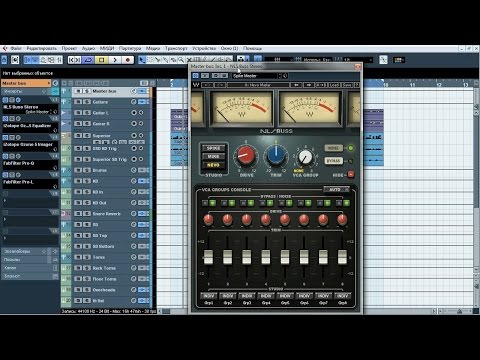Bypass the FabFilter Pro-L insert

click(12, 175)
